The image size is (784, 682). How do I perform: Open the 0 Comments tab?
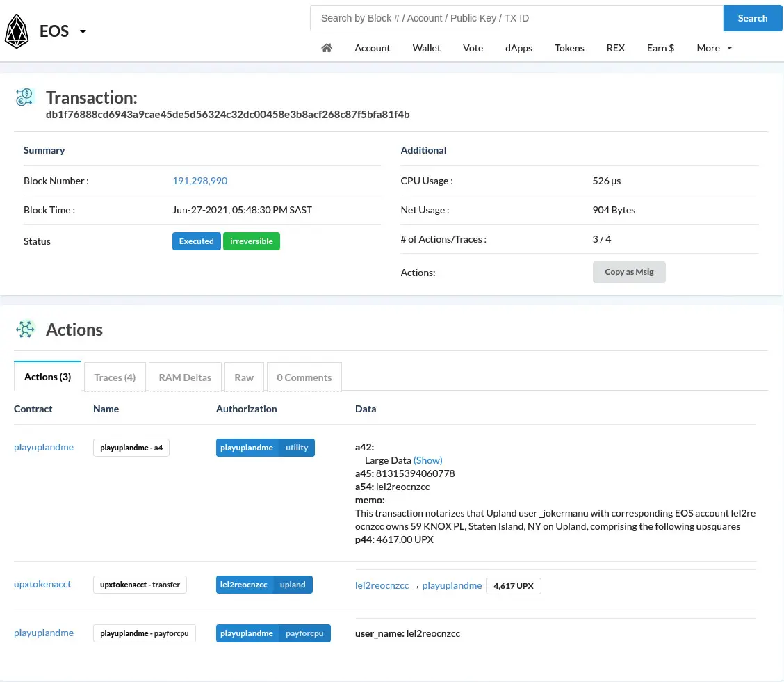point(304,377)
